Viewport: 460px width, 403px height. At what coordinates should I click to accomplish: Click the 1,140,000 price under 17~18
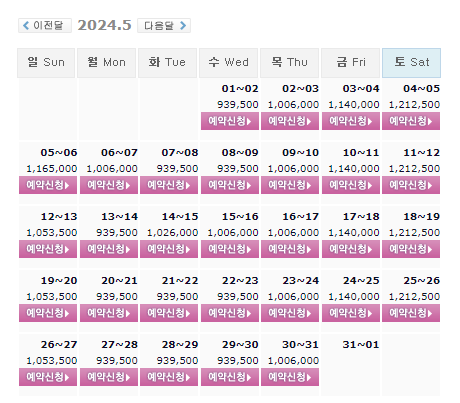(354, 233)
